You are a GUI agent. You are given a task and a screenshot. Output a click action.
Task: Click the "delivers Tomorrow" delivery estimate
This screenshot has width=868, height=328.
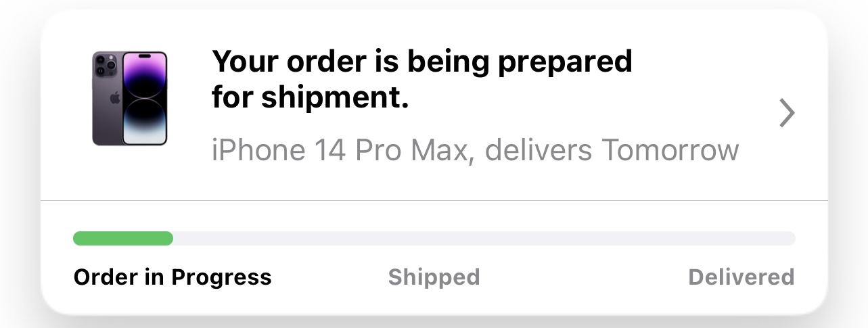coord(612,149)
